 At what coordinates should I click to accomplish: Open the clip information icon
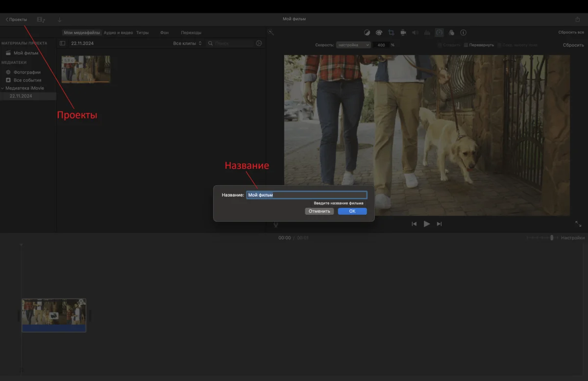point(463,32)
